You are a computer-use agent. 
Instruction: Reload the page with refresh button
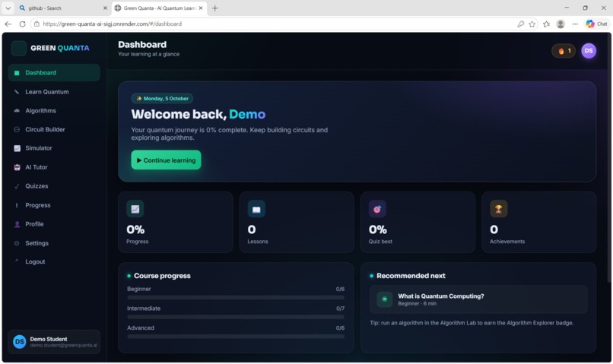pos(22,24)
